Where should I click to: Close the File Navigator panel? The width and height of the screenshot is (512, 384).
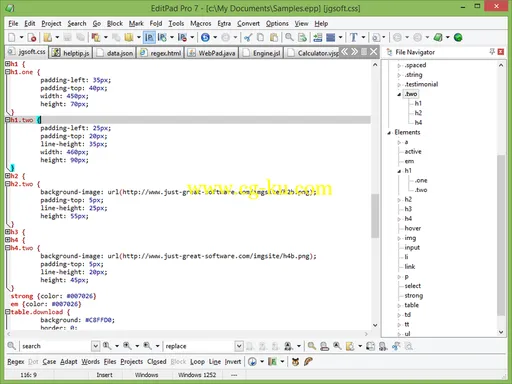(x=501, y=52)
